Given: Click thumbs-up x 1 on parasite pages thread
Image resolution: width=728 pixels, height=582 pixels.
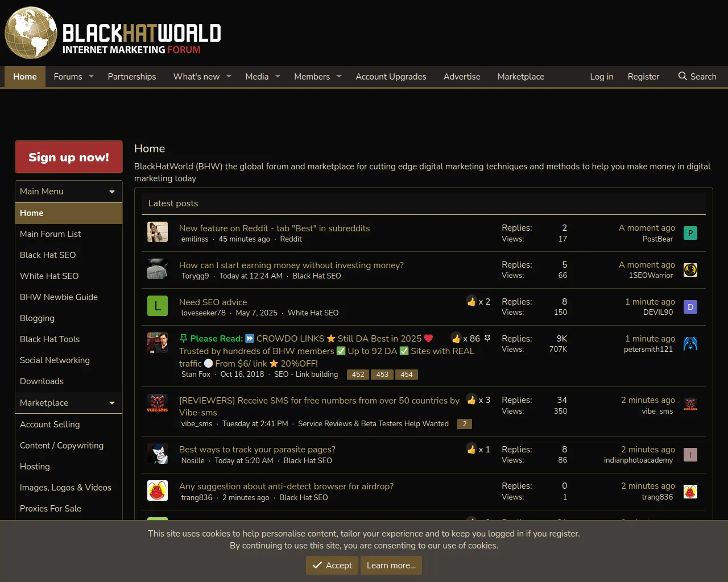Looking at the screenshot, I should [471, 449].
